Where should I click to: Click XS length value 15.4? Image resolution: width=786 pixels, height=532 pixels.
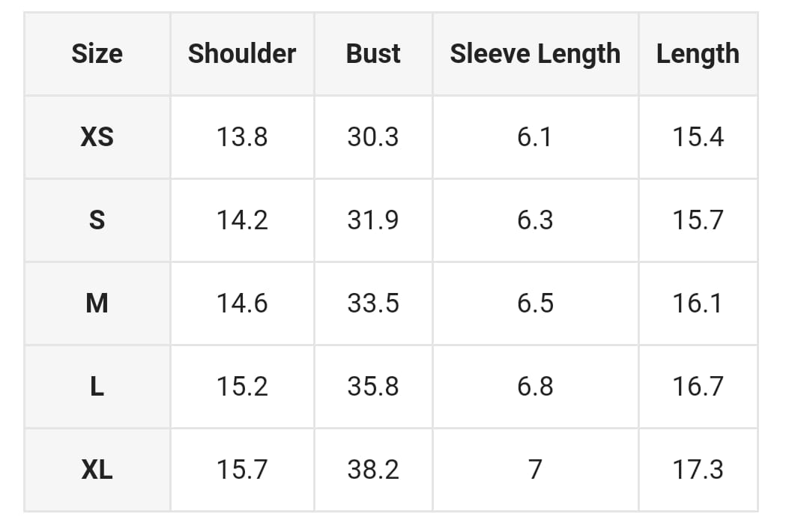click(x=698, y=137)
